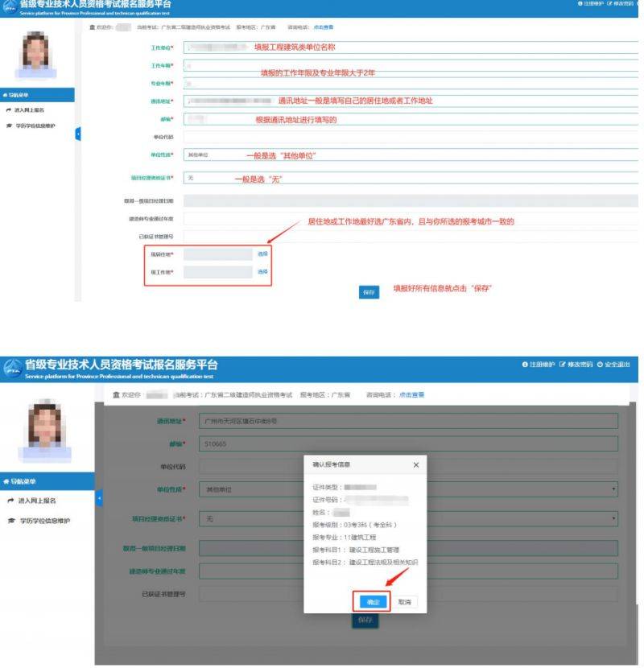Viewport: 644px width, 668px height.
Task: Click the 工作年限 input field
Action: click(x=411, y=66)
